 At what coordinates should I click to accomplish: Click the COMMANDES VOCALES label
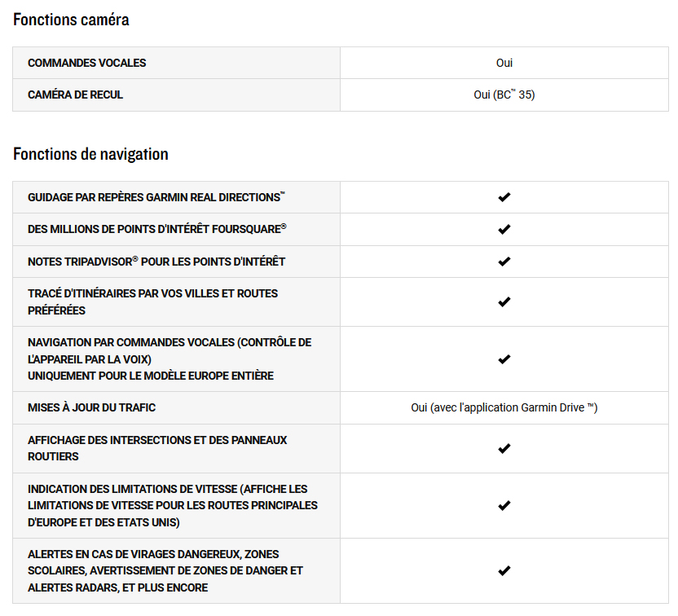click(87, 63)
